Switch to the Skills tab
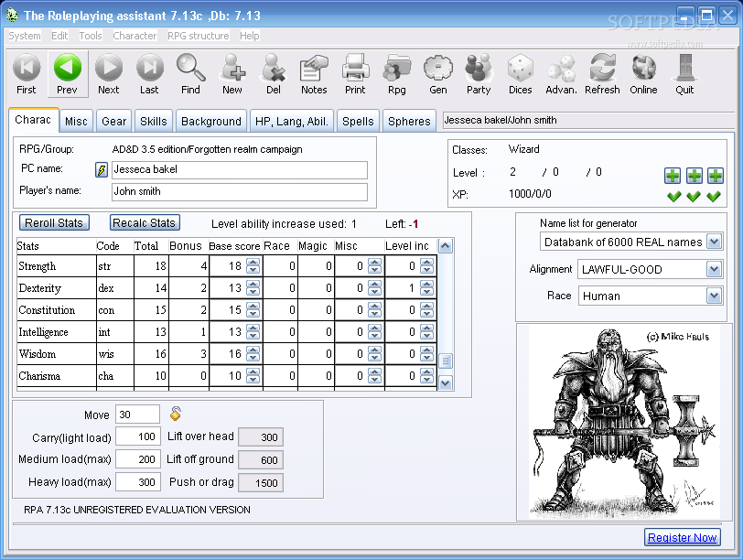 point(154,122)
